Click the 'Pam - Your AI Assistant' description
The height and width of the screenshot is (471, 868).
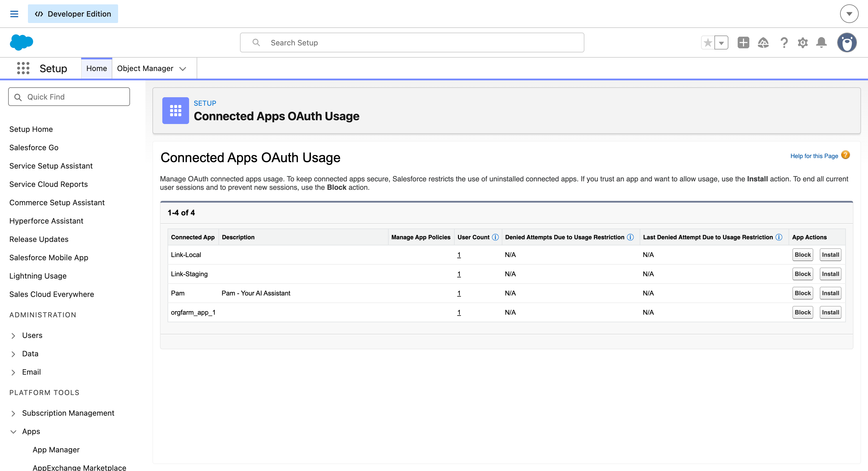tap(256, 293)
